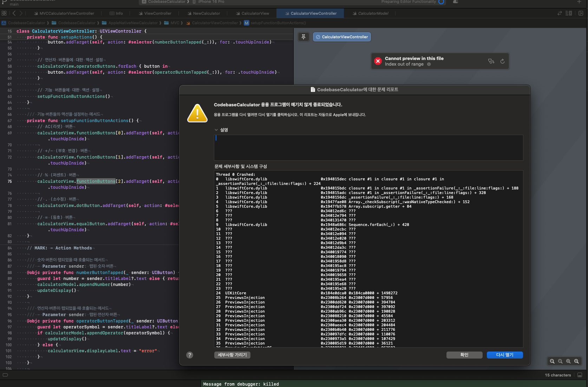This screenshot has height=387, width=588.
Task: Click the '15 characters' status label
Action: [558, 375]
